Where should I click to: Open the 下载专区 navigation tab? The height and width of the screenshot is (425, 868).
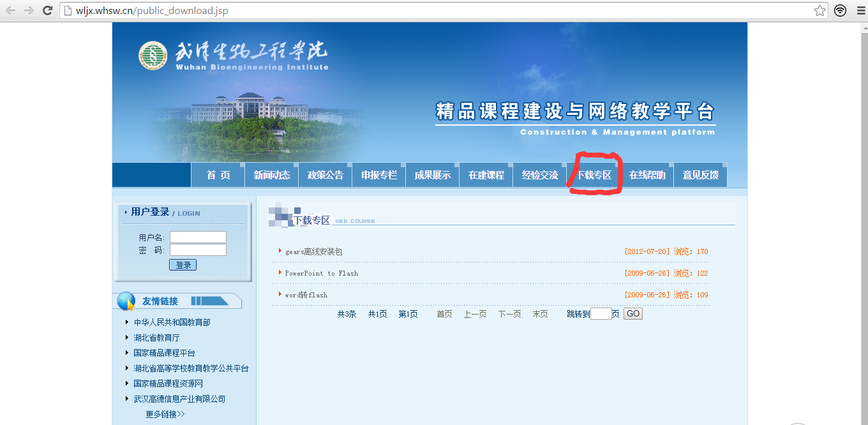pyautogui.click(x=593, y=175)
